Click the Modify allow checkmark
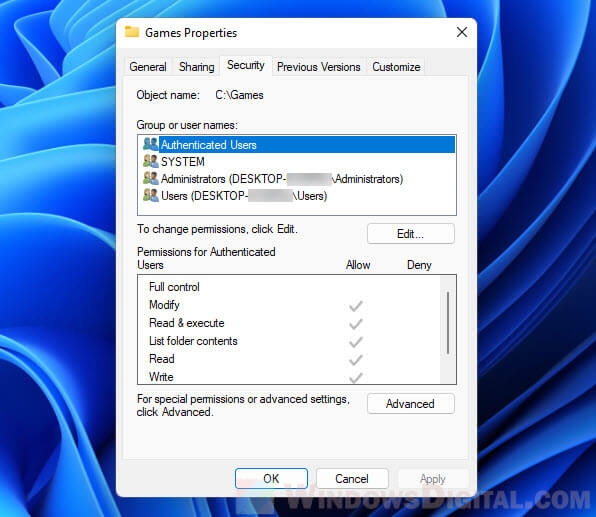The height and width of the screenshot is (517, 596). coord(356,306)
